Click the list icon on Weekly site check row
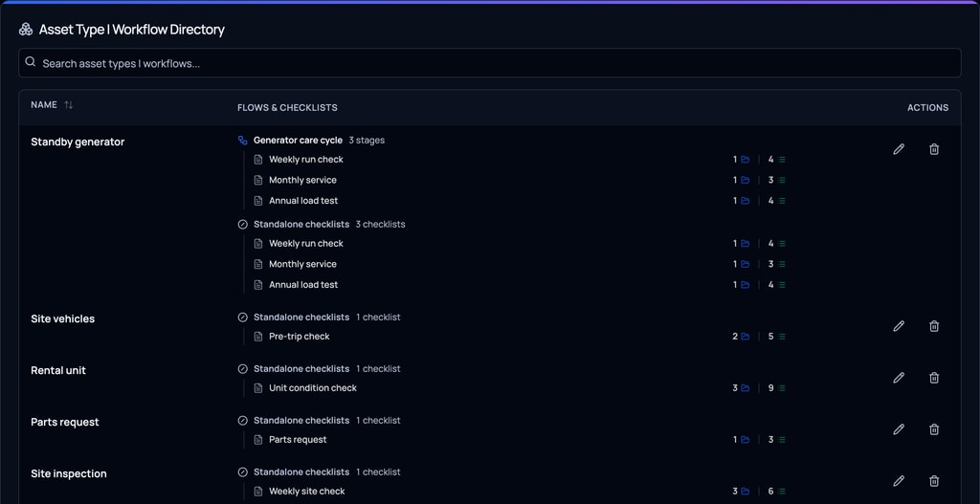 [x=782, y=492]
